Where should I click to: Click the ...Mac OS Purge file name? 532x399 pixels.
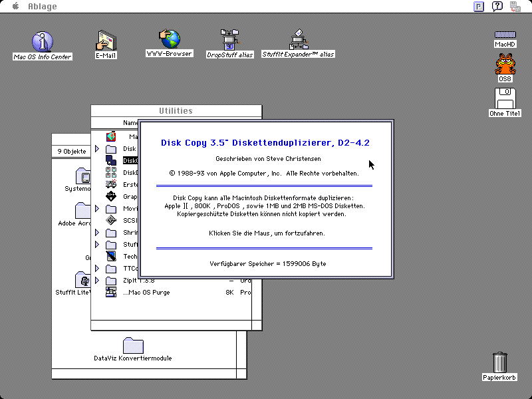[146, 292]
